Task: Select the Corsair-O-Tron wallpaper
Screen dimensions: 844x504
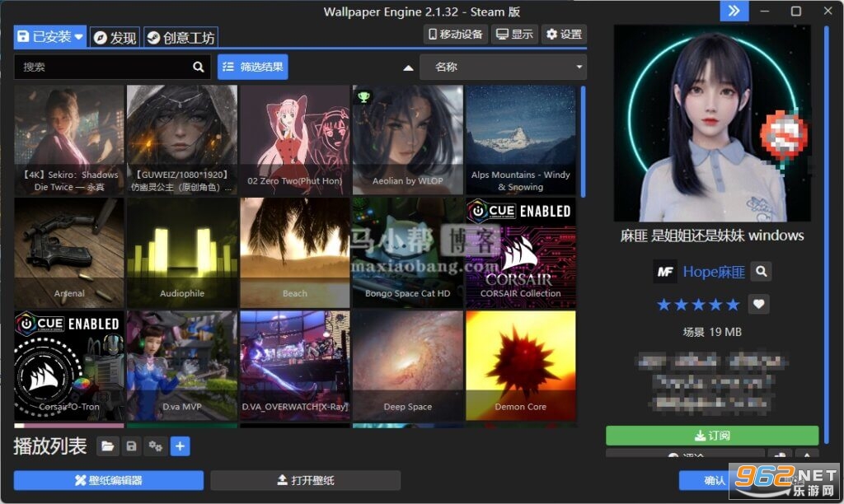Action: tap(69, 365)
